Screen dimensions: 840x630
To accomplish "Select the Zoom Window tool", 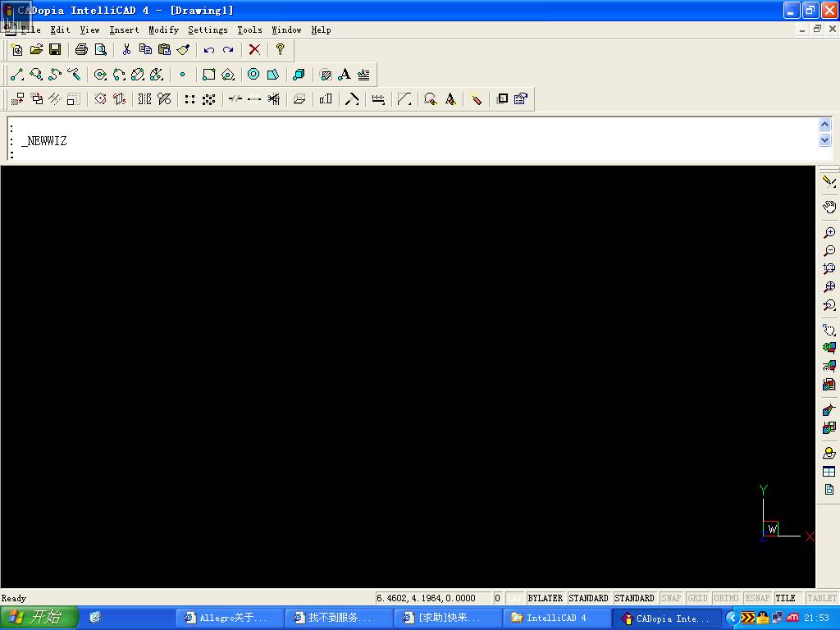I will pyautogui.click(x=829, y=269).
